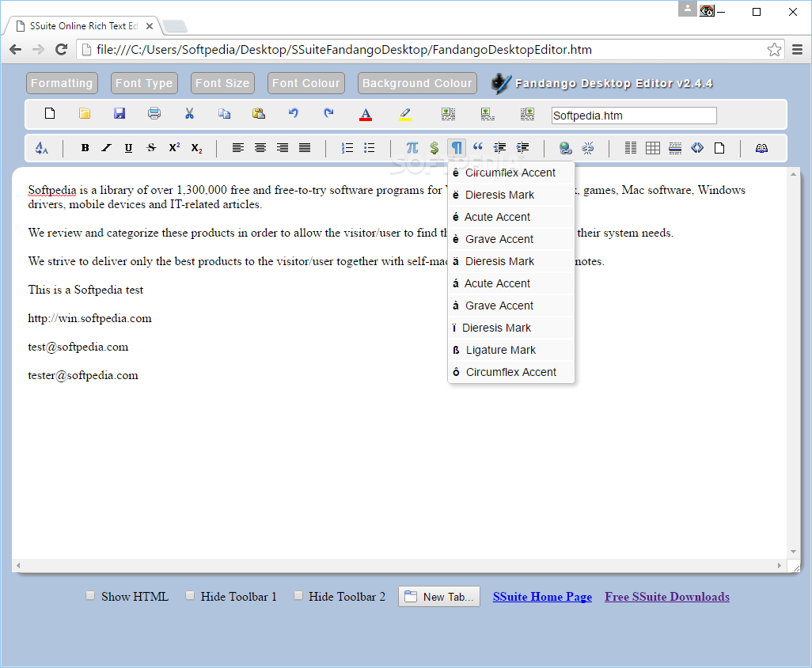Insert à Grave Accent character
The height and width of the screenshot is (668, 812).
click(511, 306)
